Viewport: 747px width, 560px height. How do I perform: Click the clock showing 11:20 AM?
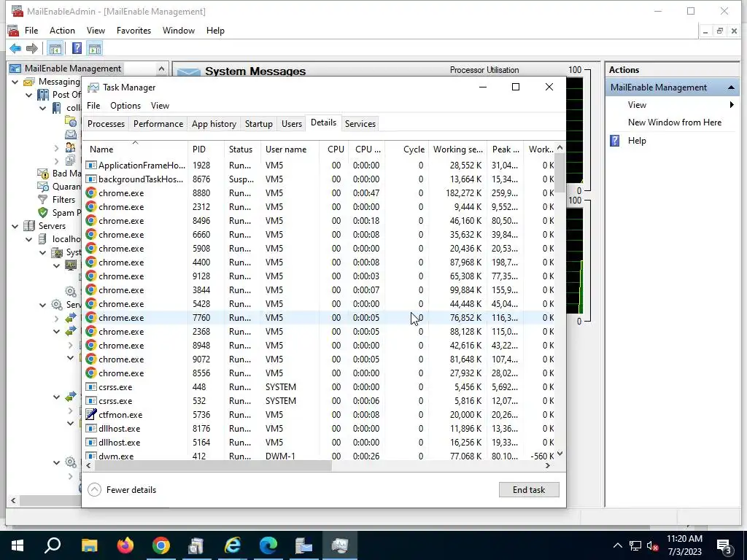[684, 539]
